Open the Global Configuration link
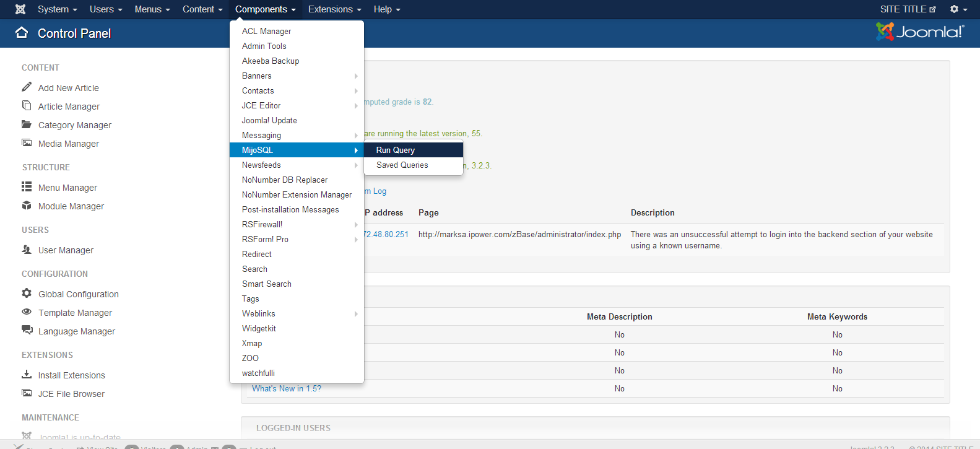Screen dimensions: 980x449 [x=79, y=294]
